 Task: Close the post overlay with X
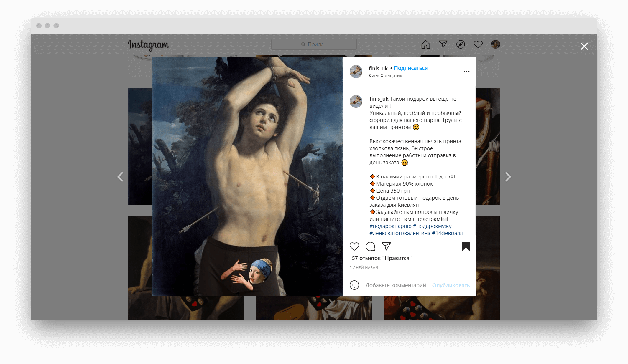pos(584,46)
